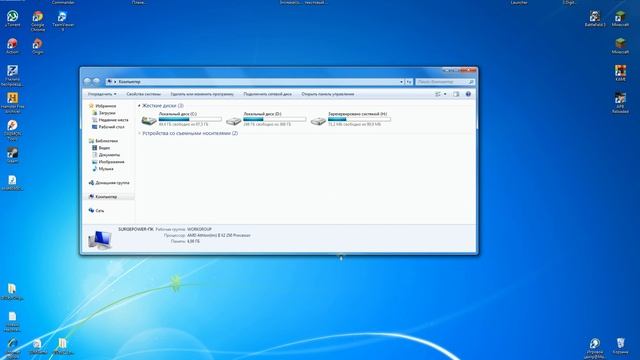Click the drive H: usage bar

(x=359, y=119)
